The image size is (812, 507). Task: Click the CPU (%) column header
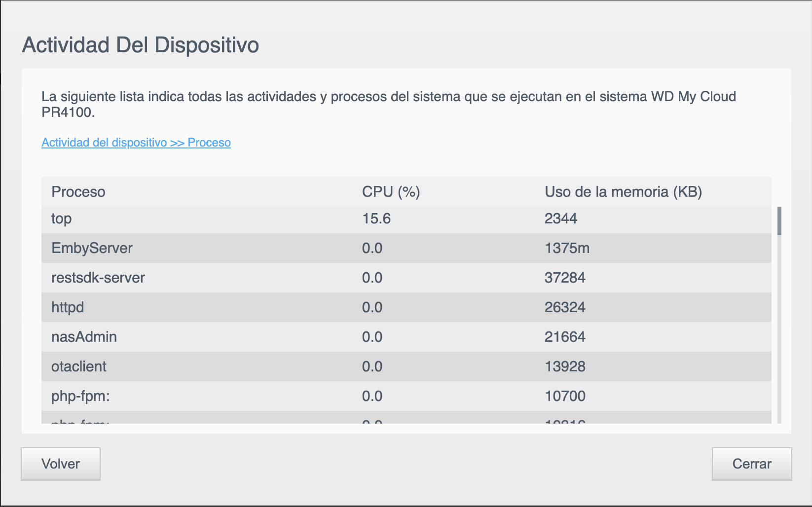tap(391, 192)
